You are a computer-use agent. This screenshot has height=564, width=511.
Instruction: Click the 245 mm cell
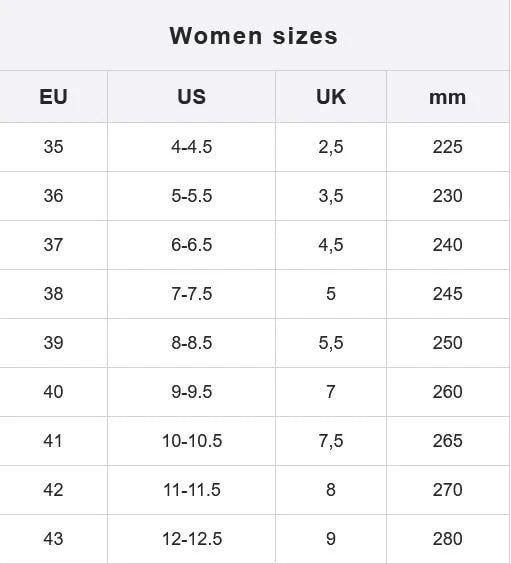click(x=447, y=294)
